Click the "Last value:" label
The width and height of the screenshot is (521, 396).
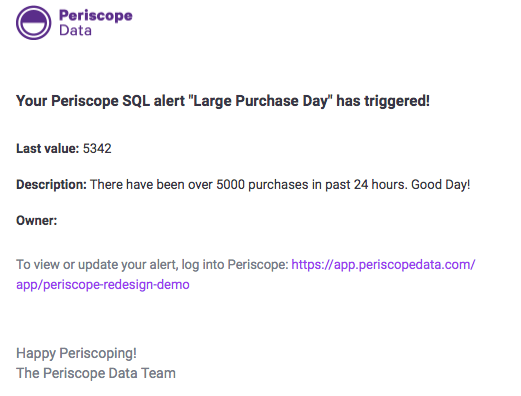click(48, 148)
